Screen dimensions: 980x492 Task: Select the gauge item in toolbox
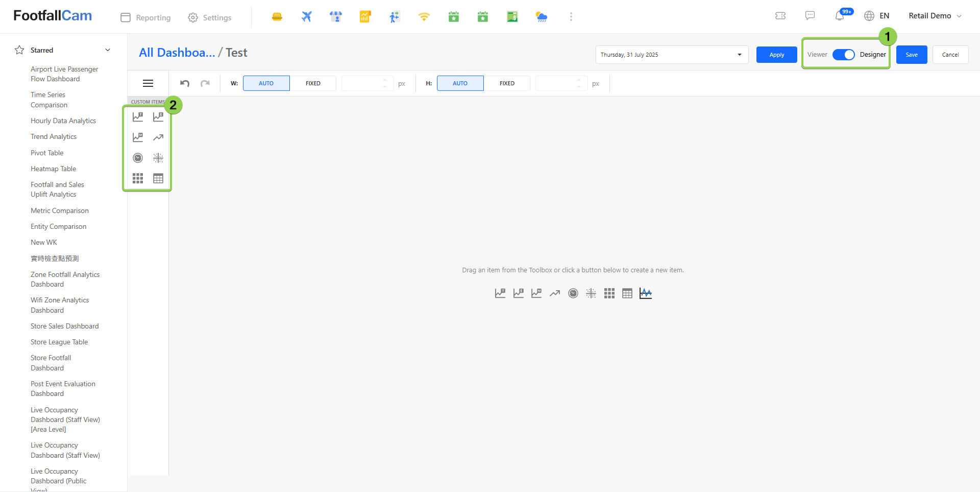click(138, 158)
